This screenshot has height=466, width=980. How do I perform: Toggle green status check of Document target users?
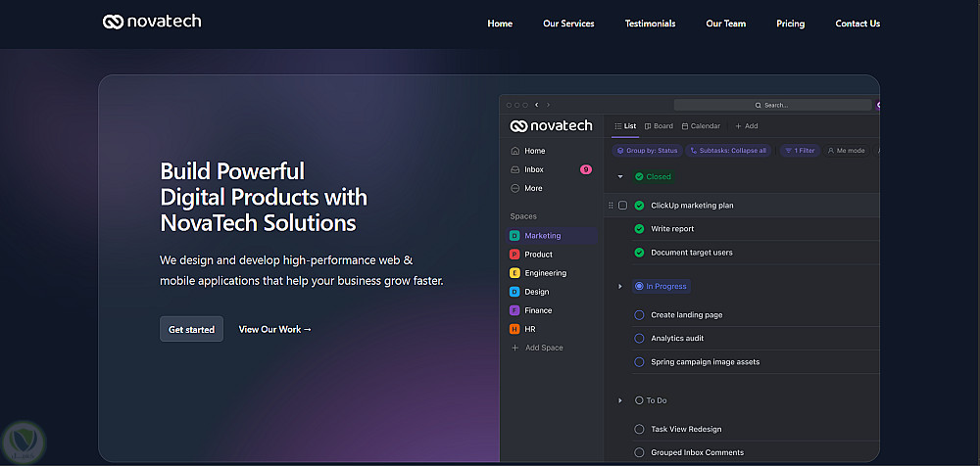click(x=639, y=253)
